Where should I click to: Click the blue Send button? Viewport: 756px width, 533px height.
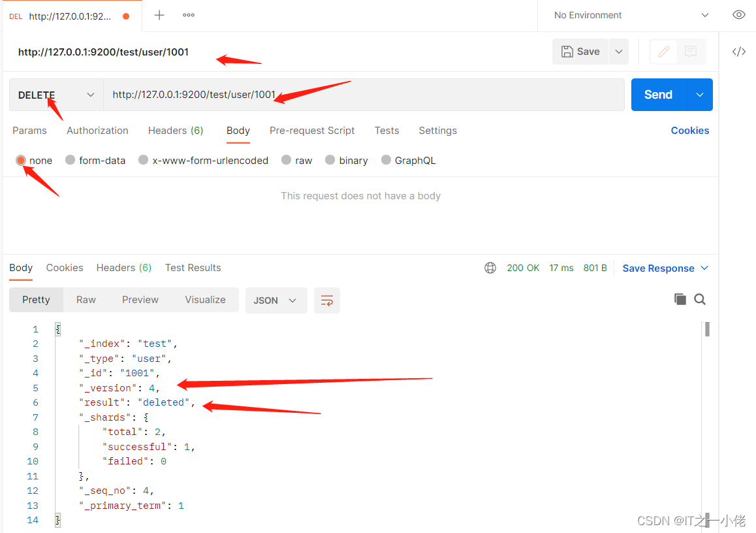[658, 95]
